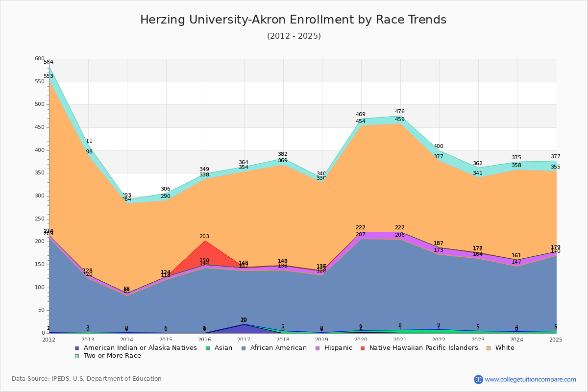Click the green Asian legend color marker

(x=208, y=348)
